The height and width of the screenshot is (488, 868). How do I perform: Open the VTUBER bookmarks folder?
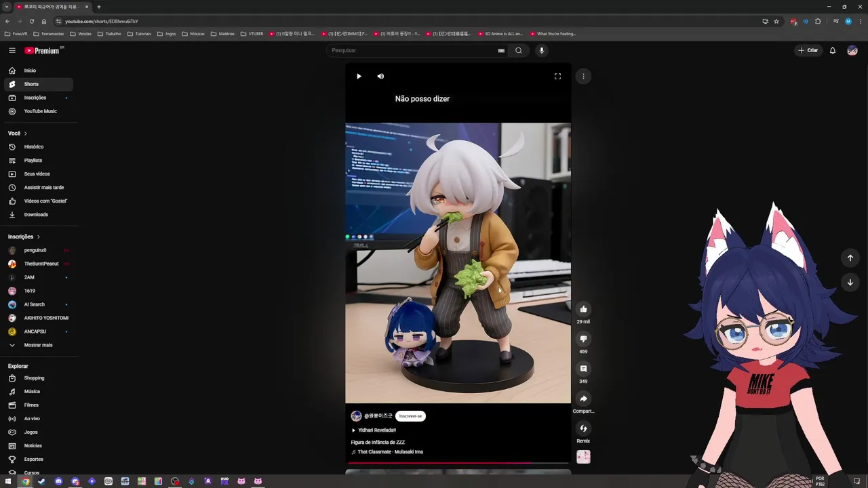252,34
